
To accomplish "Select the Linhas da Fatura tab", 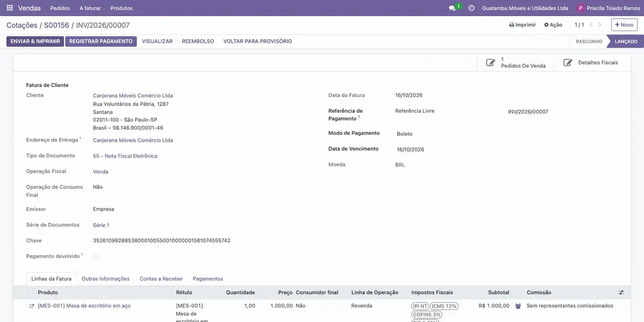I will click(51, 279).
